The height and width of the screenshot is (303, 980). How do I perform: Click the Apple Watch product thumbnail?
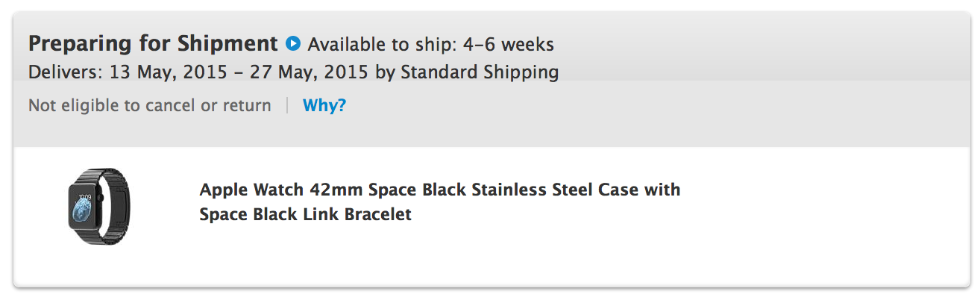coord(97,205)
